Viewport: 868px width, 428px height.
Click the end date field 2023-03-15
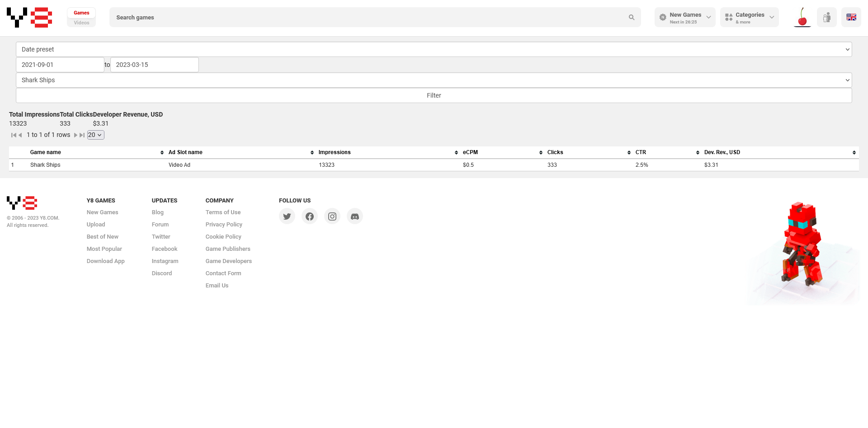click(x=155, y=65)
